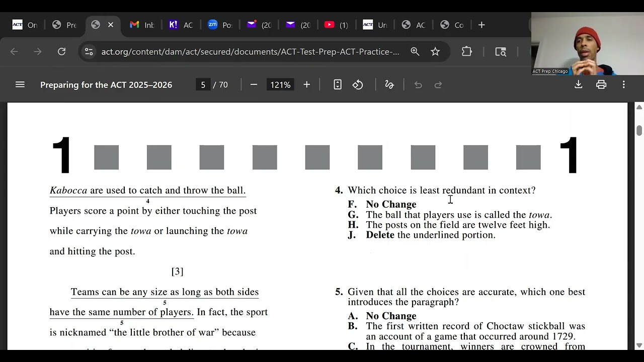Click answer B about first written record
Screen dimensions: 644x362
point(466,331)
